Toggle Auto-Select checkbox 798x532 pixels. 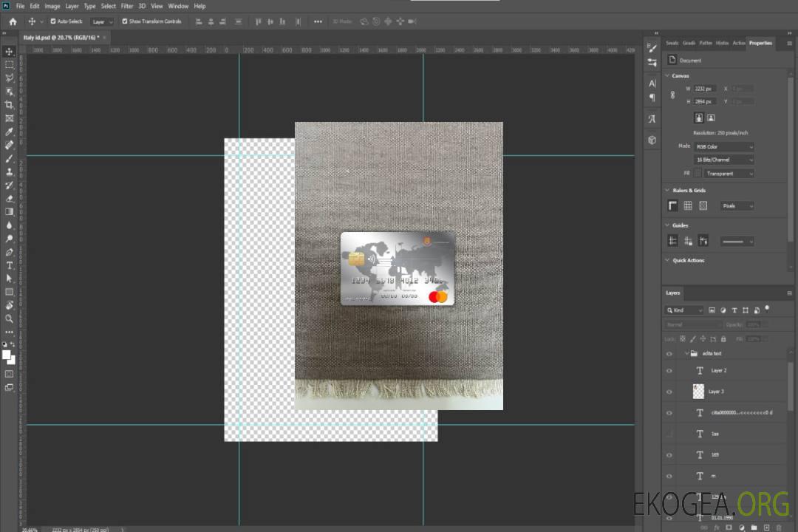(x=53, y=21)
